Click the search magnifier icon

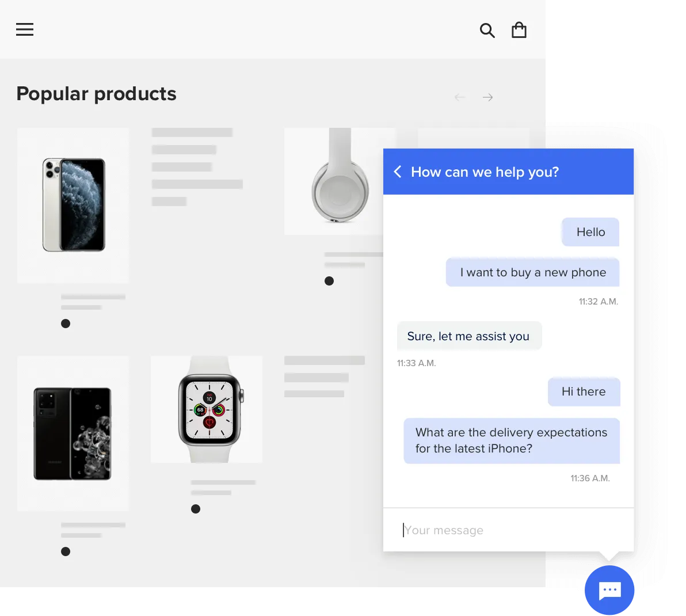(487, 31)
